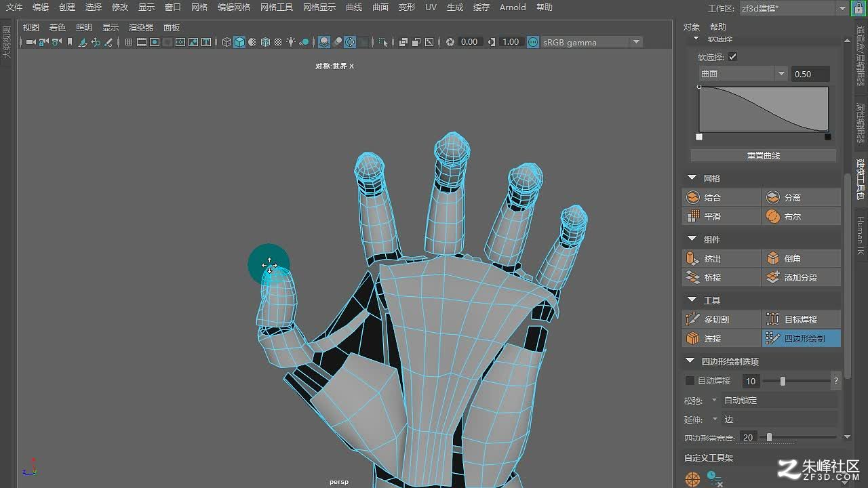Open the Mesh Tools (网格工具) menu

277,7
